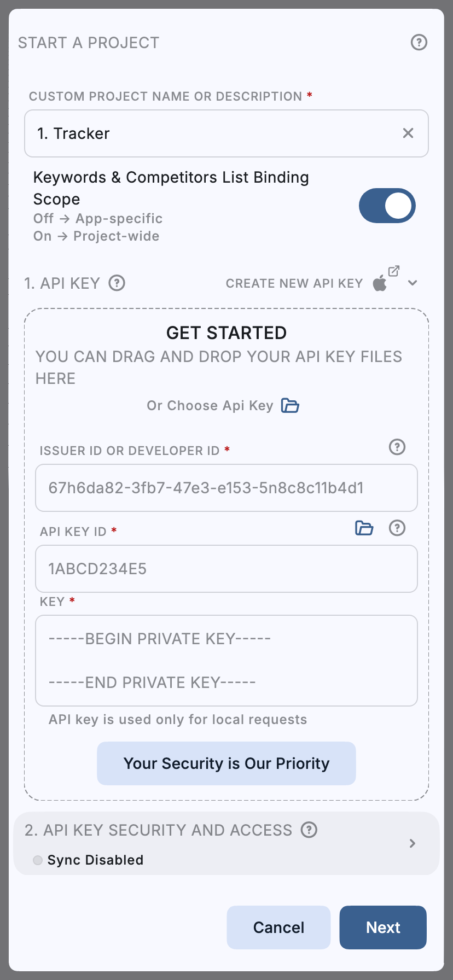The width and height of the screenshot is (453, 980).
Task: Click help icon for API Key ID
Action: pyautogui.click(x=397, y=528)
